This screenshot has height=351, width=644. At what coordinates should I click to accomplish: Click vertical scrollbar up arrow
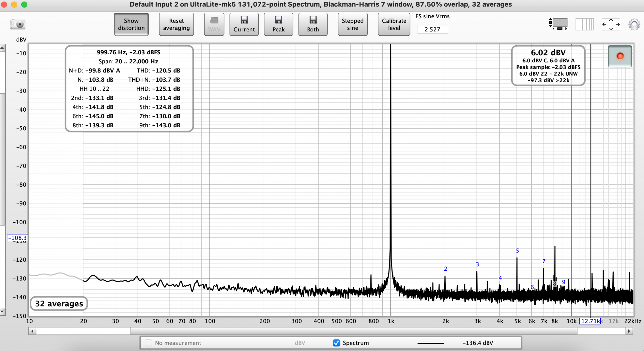click(x=2, y=48)
